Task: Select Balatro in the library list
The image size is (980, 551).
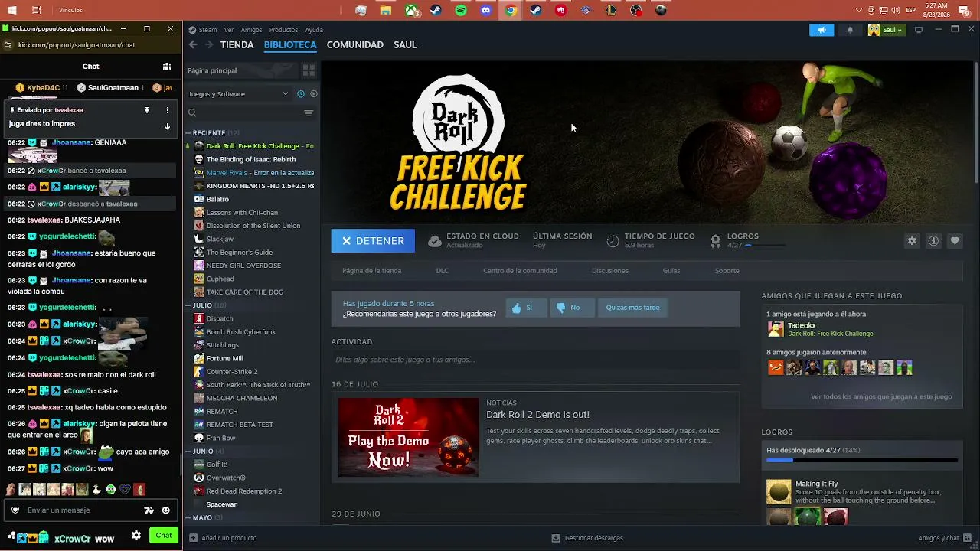Action: tap(217, 199)
